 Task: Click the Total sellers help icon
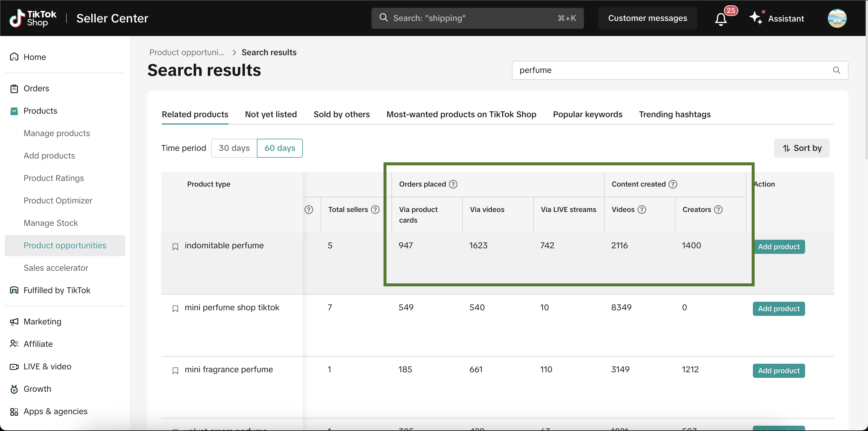(x=375, y=210)
